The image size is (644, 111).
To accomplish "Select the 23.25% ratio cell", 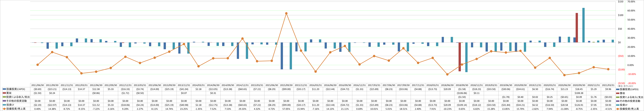I will [x=184, y=109].
